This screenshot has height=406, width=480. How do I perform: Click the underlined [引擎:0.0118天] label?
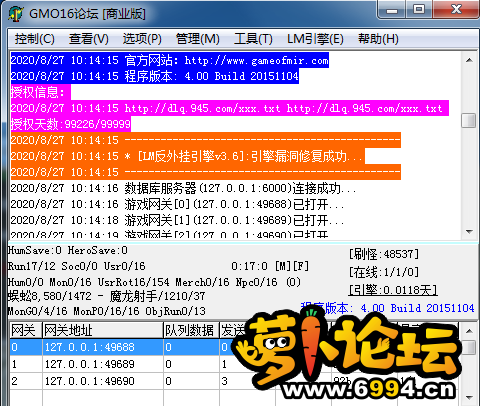point(393,290)
